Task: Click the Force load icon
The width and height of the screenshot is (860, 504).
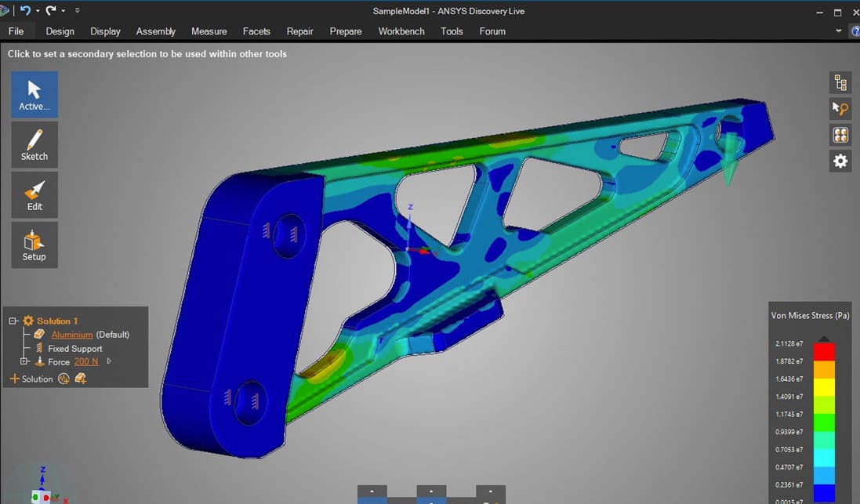Action: tap(39, 361)
